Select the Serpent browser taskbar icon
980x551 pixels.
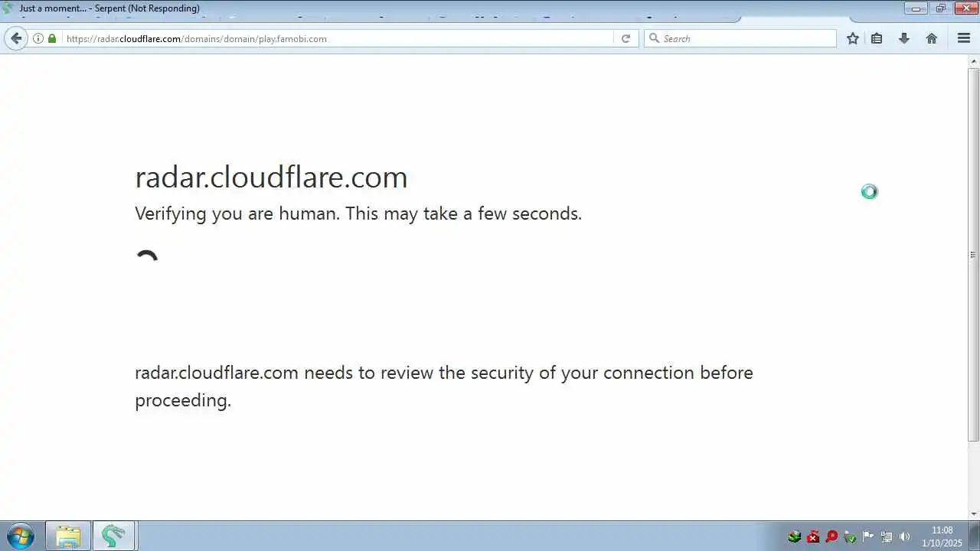click(x=114, y=536)
